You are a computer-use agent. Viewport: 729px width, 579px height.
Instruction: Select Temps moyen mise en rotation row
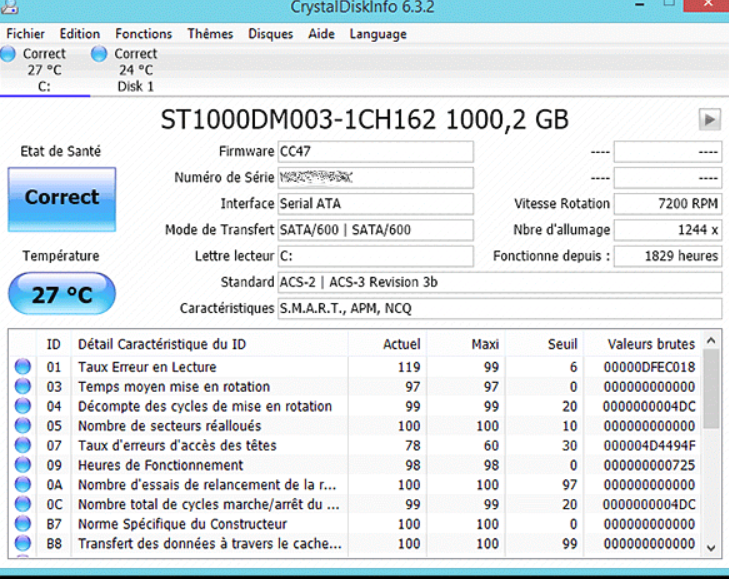[355, 386]
